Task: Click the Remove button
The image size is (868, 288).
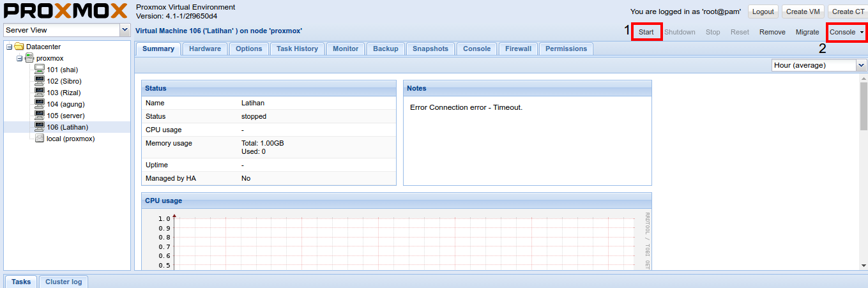Action: 772,32
